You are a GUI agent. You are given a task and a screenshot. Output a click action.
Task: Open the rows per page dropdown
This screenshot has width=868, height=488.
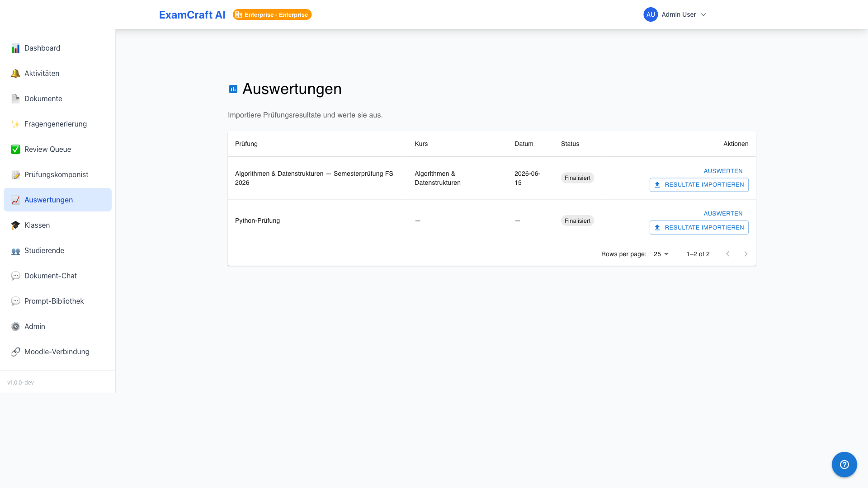pyautogui.click(x=661, y=254)
